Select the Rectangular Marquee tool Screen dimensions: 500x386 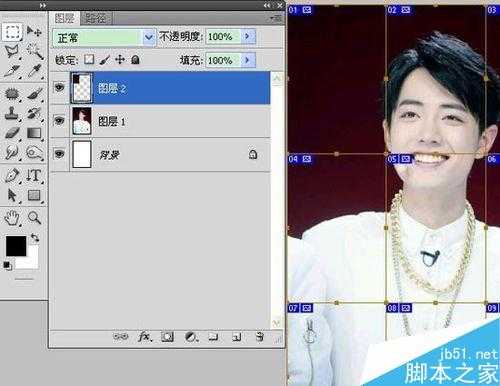[x=12, y=31]
